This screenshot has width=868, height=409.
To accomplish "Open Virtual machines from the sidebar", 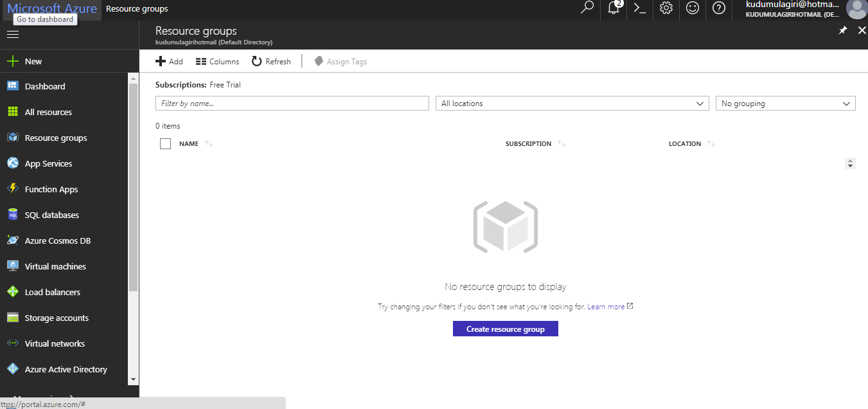I will pos(55,266).
